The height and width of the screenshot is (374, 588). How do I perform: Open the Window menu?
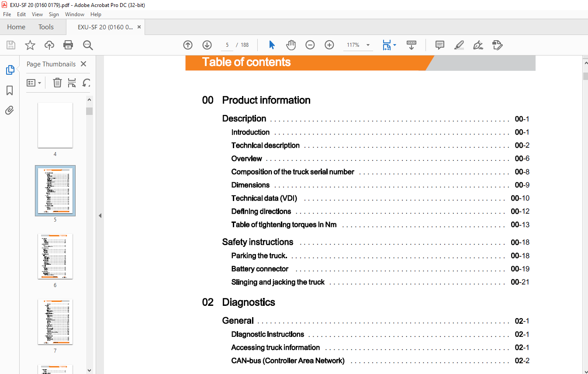[75, 14]
